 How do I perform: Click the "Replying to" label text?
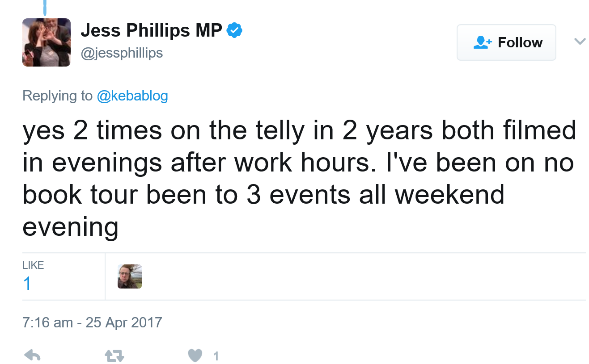[58, 96]
